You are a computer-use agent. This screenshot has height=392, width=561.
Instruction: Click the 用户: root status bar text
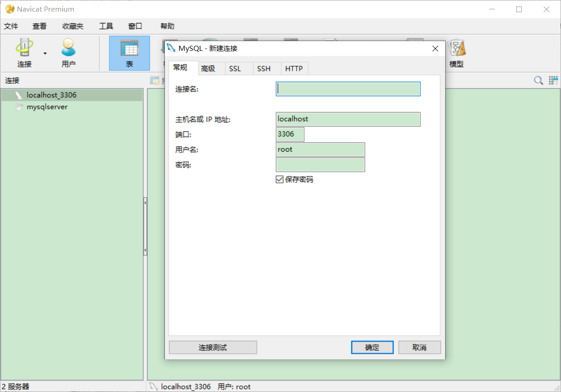234,387
